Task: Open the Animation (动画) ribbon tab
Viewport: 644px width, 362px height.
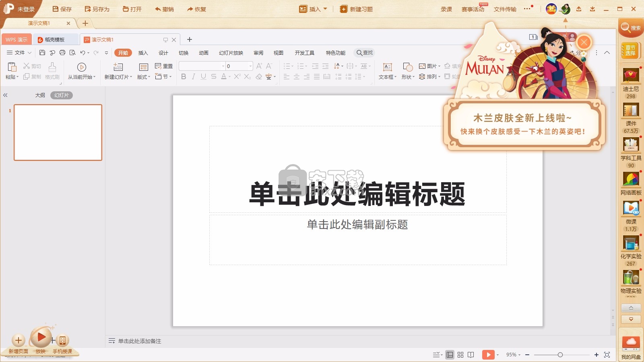Action: pos(204,53)
